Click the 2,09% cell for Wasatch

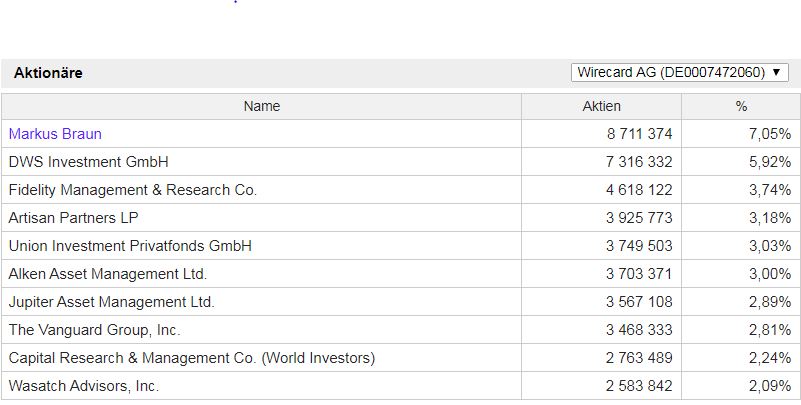pyautogui.click(x=769, y=386)
